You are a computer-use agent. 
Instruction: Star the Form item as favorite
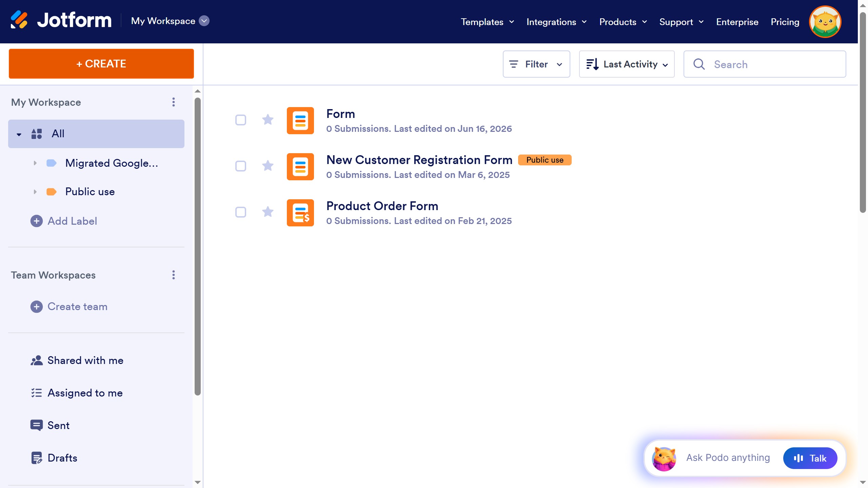[268, 120]
